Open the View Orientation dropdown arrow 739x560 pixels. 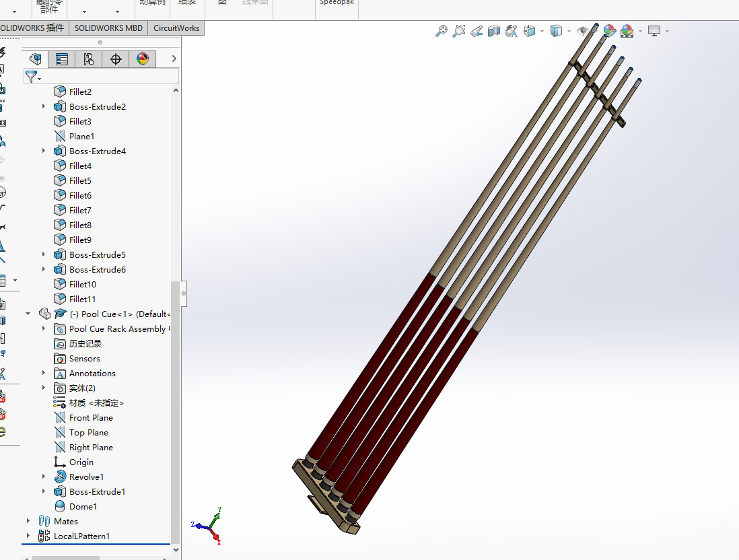[x=542, y=32]
